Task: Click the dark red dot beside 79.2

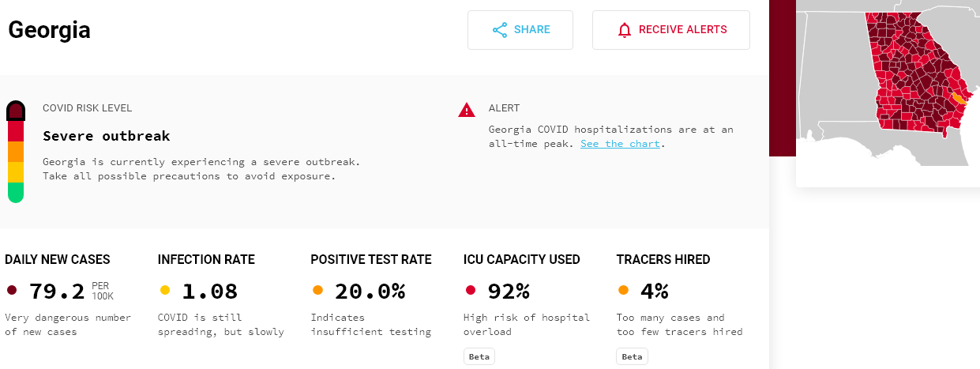Action: pos(11,290)
